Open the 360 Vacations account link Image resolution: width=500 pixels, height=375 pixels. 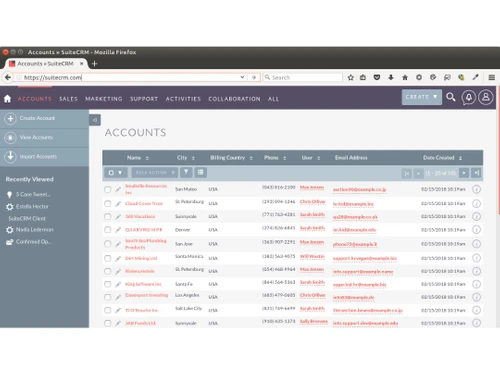(140, 217)
